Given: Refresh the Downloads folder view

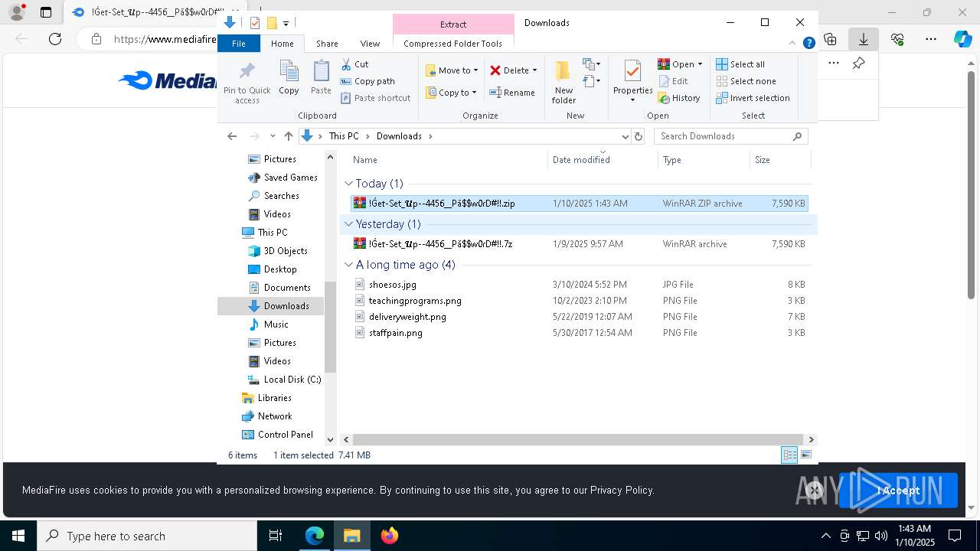Looking at the screenshot, I should pyautogui.click(x=638, y=136).
